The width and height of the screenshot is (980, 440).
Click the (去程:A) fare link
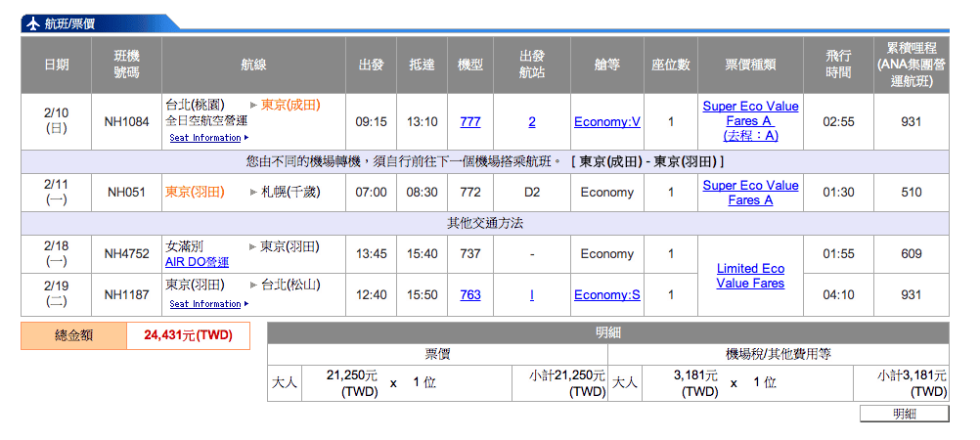tap(750, 136)
